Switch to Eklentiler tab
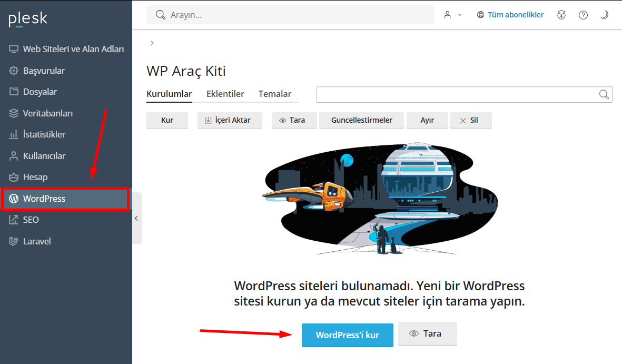The width and height of the screenshot is (622, 364). coord(225,94)
